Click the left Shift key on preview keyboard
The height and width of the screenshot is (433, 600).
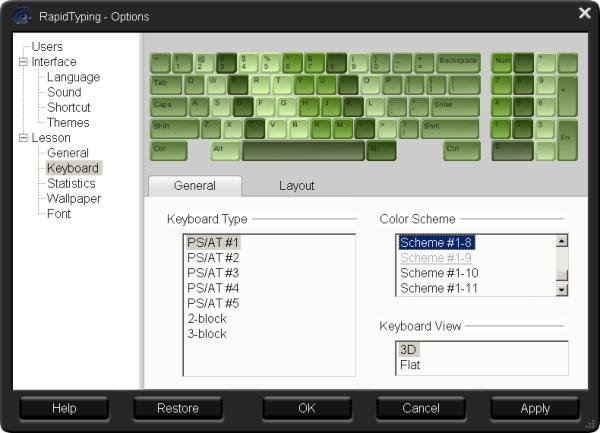pos(174,129)
